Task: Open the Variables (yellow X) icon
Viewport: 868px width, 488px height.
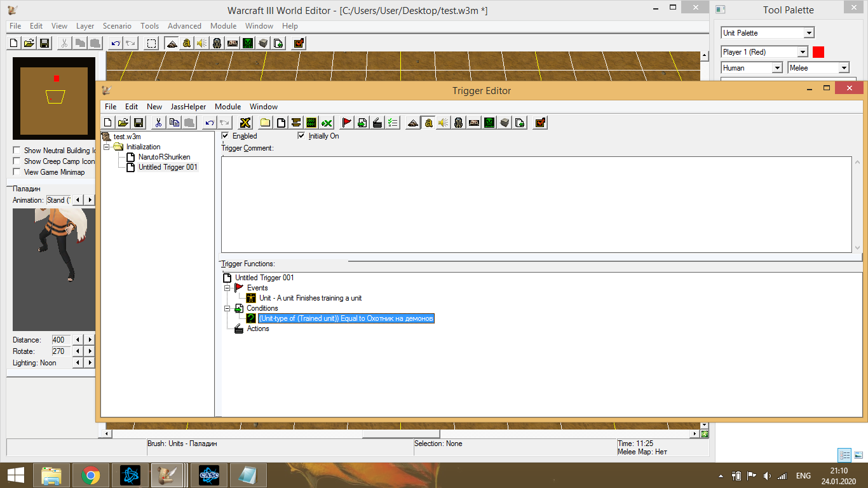Action: pos(245,123)
